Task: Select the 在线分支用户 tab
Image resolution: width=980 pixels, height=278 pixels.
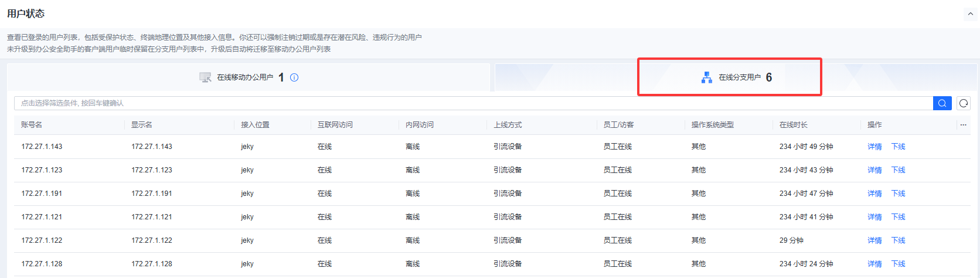Action: click(740, 77)
